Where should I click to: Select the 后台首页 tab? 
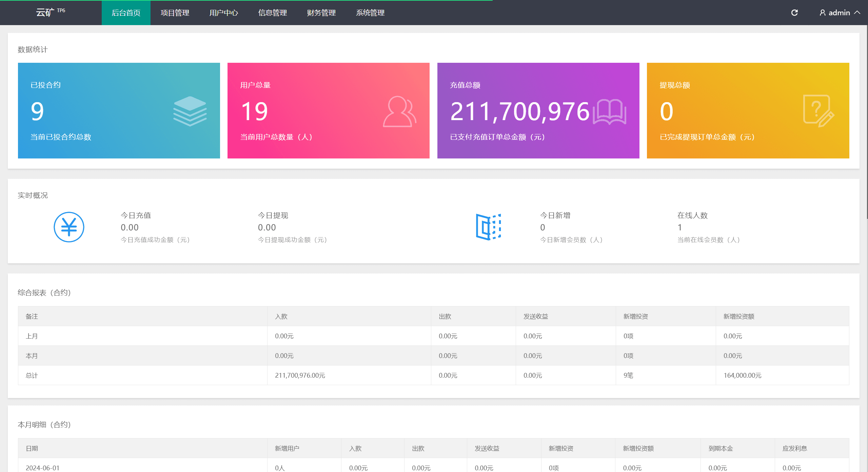pos(126,13)
